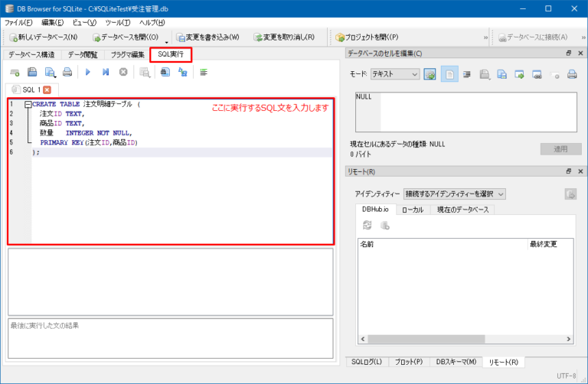
Task: Click the open database (データベースを開く) button
Action: [126, 37]
